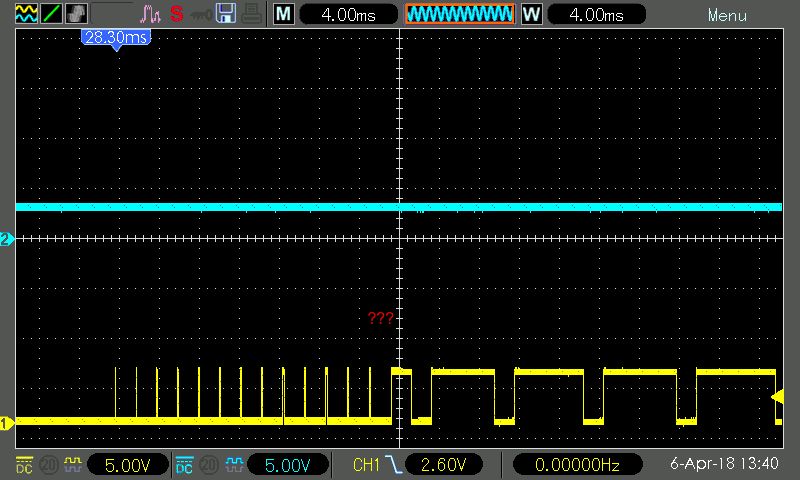Click the printer icon in toolbar
The height and width of the screenshot is (480, 800).
tap(251, 15)
